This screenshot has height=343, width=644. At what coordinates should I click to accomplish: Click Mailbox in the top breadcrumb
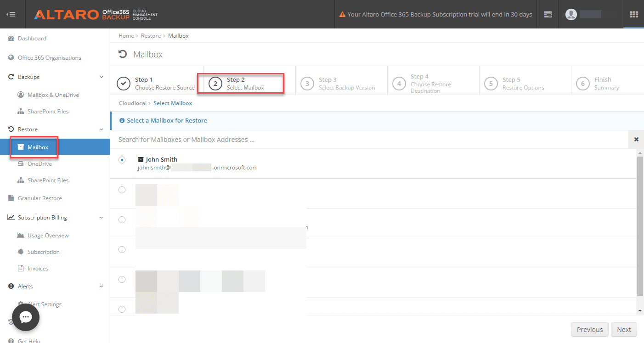click(178, 36)
